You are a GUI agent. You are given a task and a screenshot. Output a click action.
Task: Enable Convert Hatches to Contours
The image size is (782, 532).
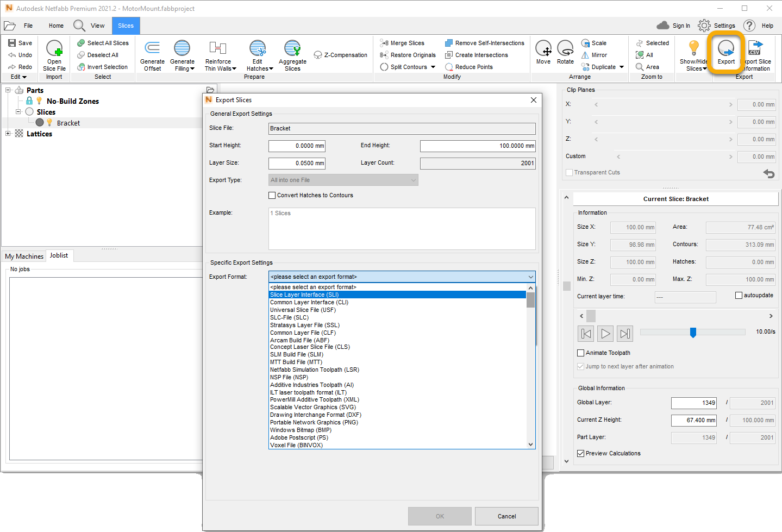[x=272, y=195]
